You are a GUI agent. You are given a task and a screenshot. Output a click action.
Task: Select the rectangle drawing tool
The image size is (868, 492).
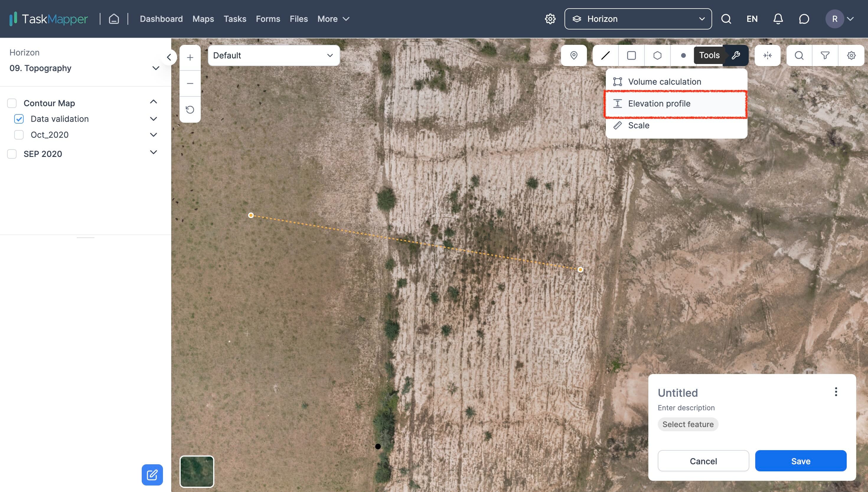tap(631, 55)
